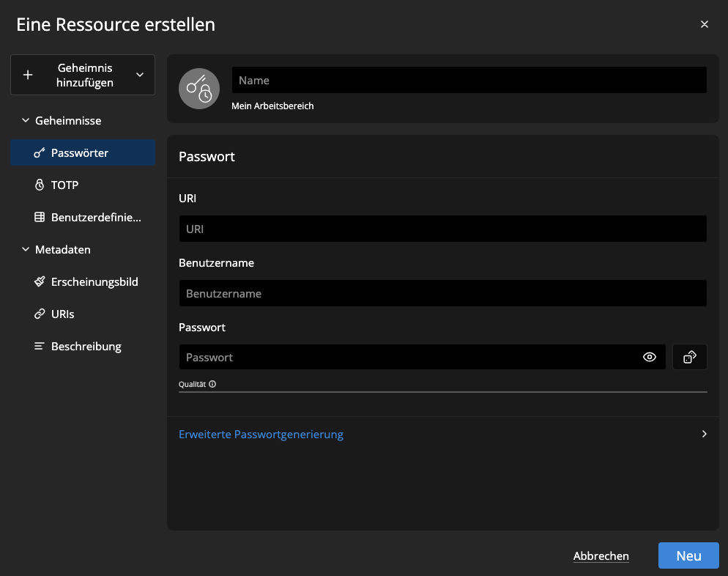Click the info icon next to Qualität
Viewport: 728px width, 576px height.
click(x=212, y=384)
